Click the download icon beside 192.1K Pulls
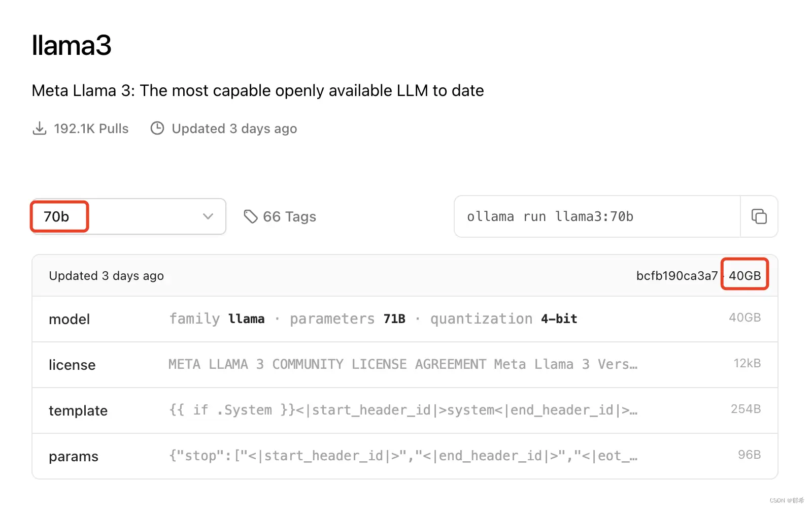Viewport: 812px width, 508px height. (40, 129)
